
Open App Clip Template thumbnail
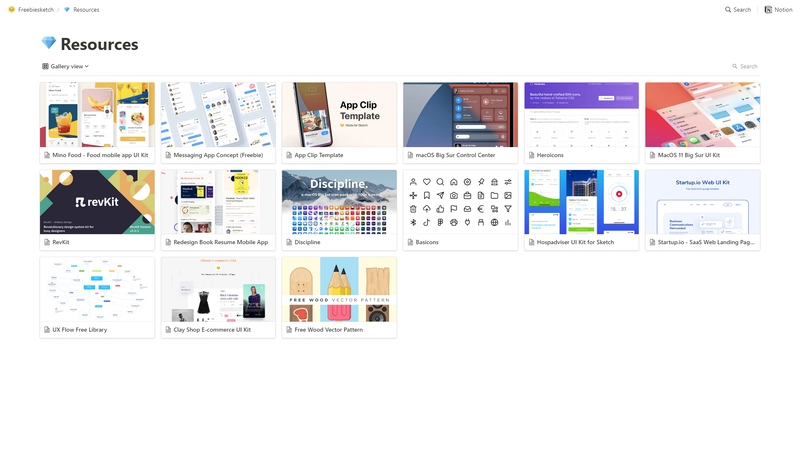[x=339, y=115]
